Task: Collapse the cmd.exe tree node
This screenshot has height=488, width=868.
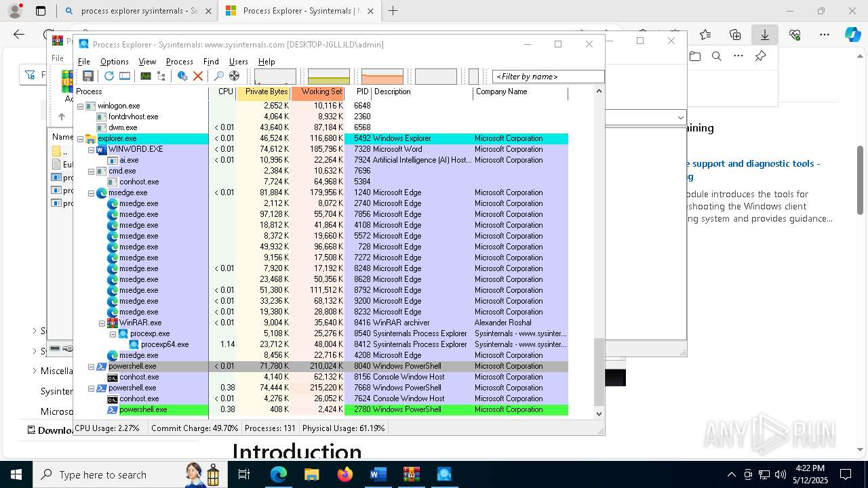Action: (91, 171)
